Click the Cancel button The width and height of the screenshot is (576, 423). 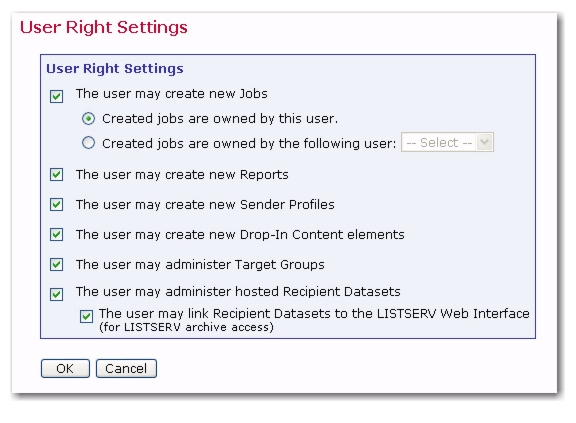click(x=126, y=368)
